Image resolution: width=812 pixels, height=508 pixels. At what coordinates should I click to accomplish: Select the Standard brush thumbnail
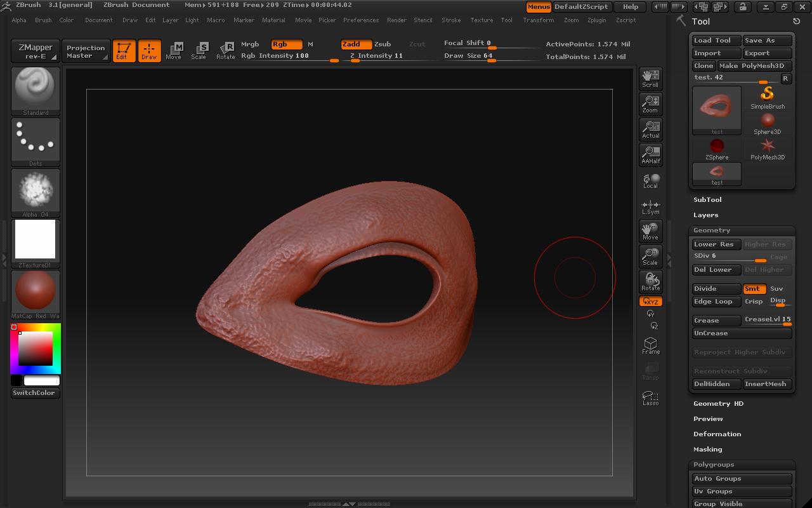(36, 91)
